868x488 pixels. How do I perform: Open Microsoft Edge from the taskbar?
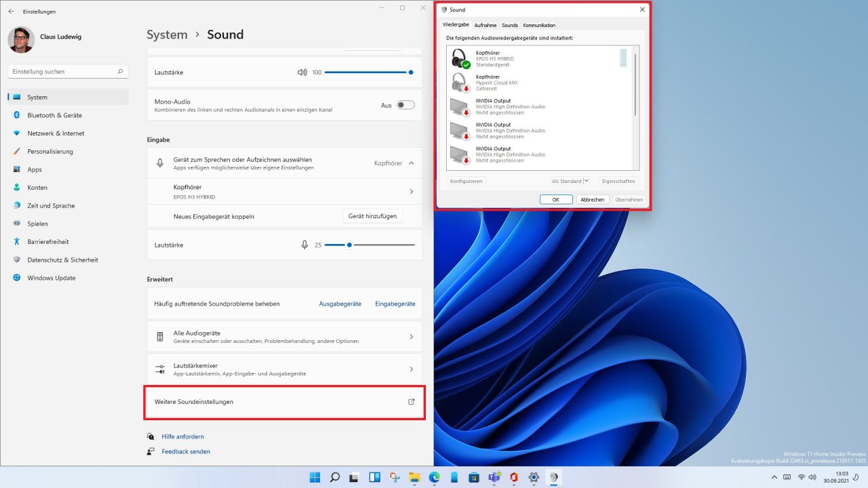pyautogui.click(x=434, y=477)
